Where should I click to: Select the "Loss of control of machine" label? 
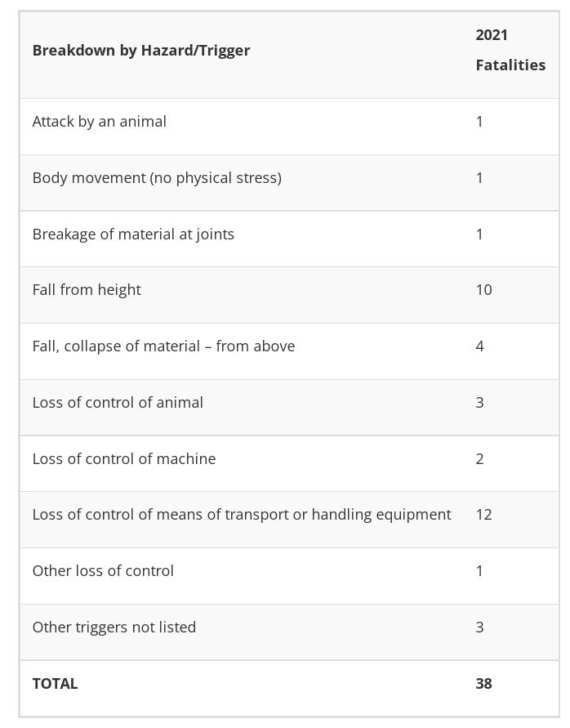pyautogui.click(x=124, y=459)
